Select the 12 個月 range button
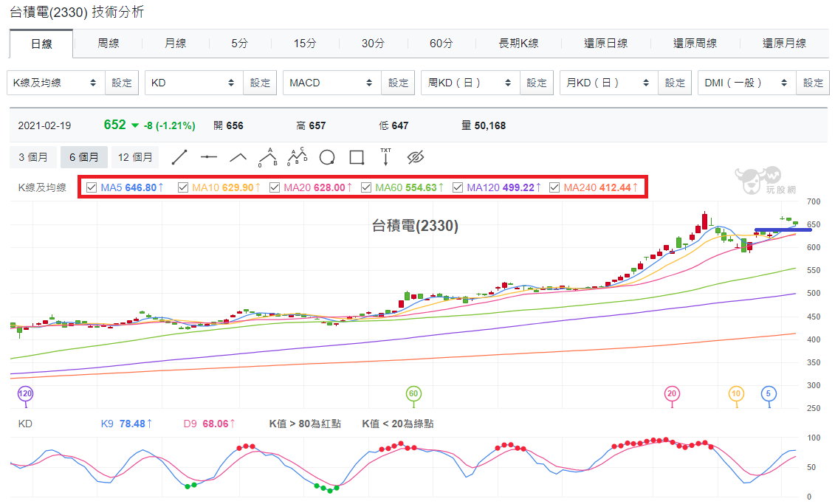Screen dimensions: 835x504 point(135,157)
